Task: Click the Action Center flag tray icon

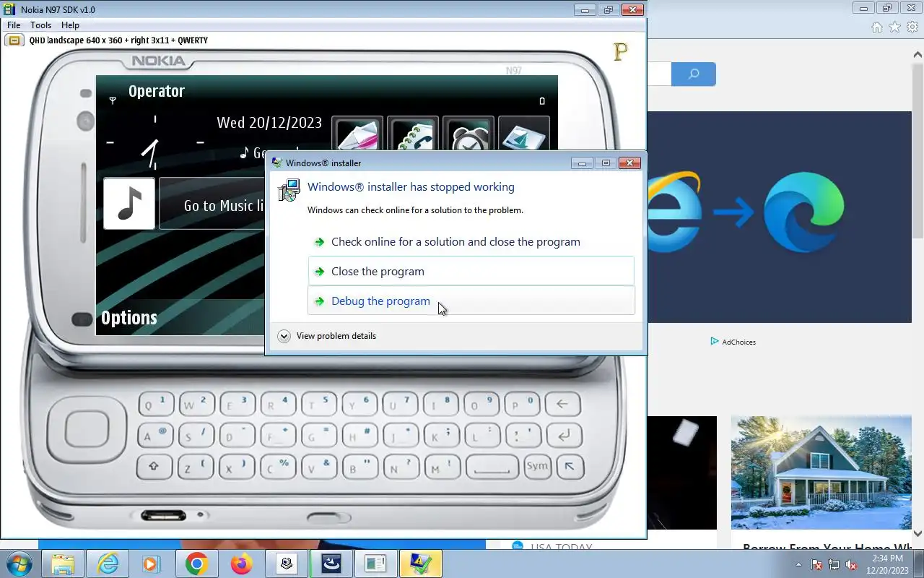Action: click(816, 564)
